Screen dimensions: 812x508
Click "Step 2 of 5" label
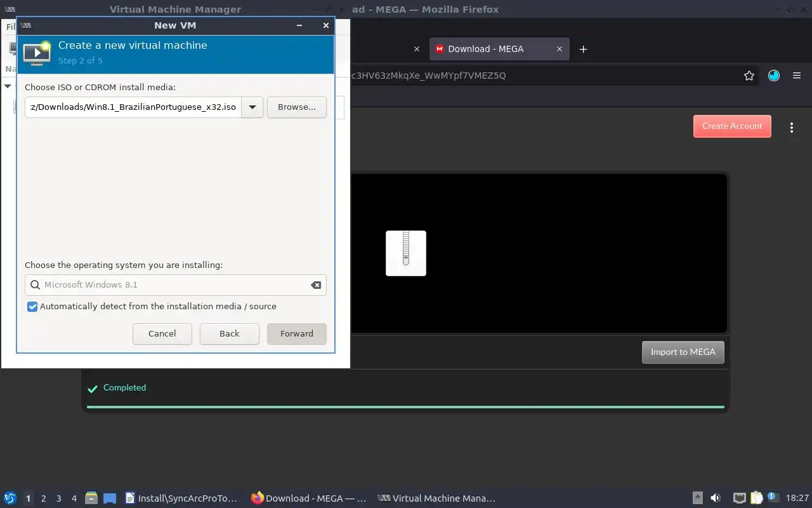tap(81, 61)
